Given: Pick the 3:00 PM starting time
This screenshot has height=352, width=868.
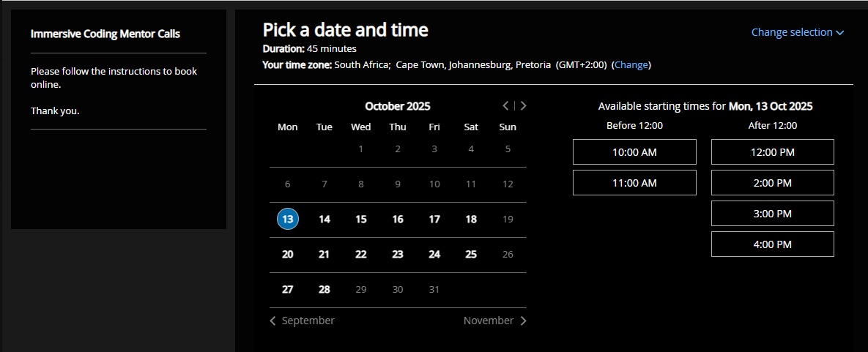Looking at the screenshot, I should [x=773, y=214].
